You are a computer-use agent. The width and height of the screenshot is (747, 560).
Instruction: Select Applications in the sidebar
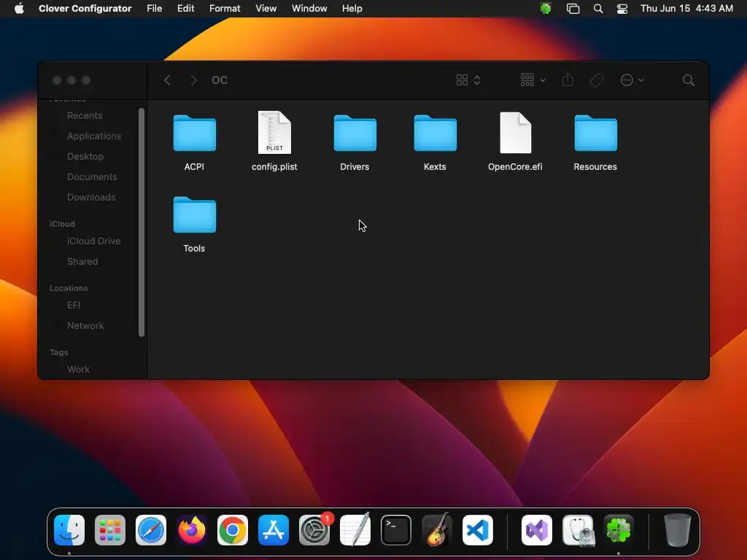click(x=94, y=136)
